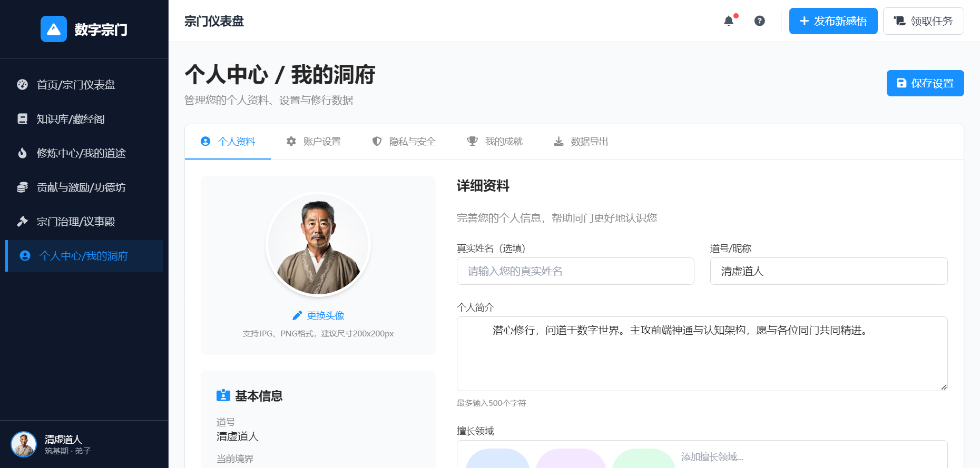This screenshot has height=468, width=980.
Task: Click the 筑基期 · 弟子 status text
Action: click(x=68, y=451)
